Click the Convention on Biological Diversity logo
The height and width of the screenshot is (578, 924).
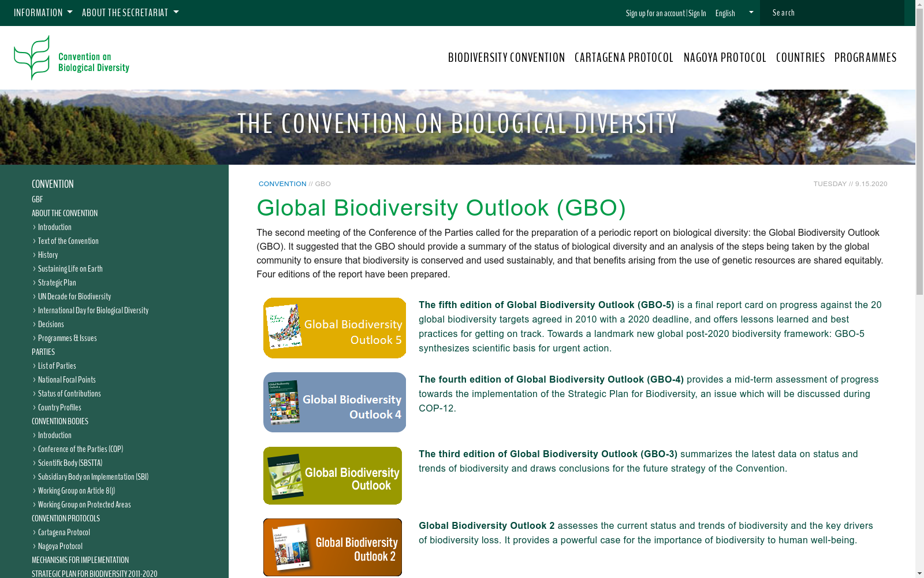72,58
